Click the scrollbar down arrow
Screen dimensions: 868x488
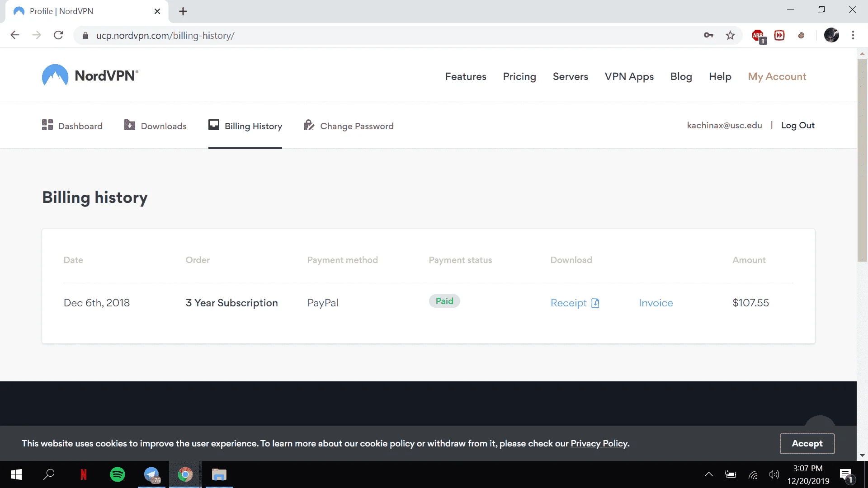point(862,455)
